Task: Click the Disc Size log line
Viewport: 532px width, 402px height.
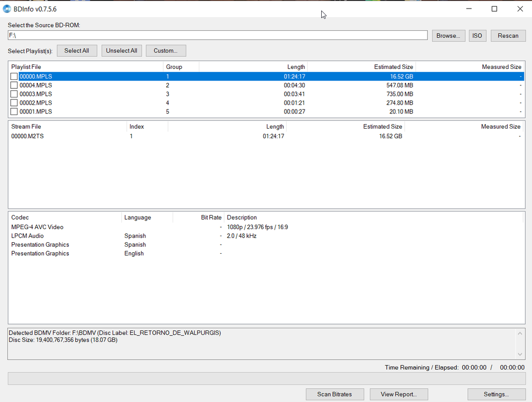Action: click(x=63, y=340)
